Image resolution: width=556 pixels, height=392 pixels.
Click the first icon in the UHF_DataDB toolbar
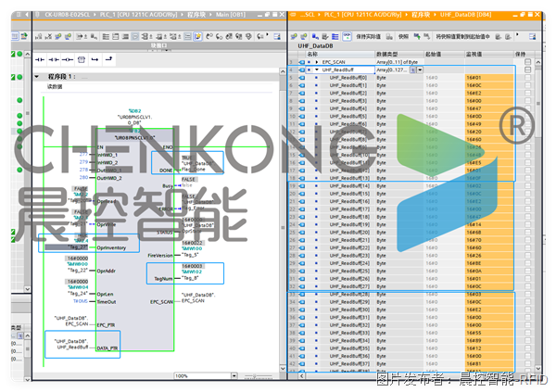coord(294,36)
